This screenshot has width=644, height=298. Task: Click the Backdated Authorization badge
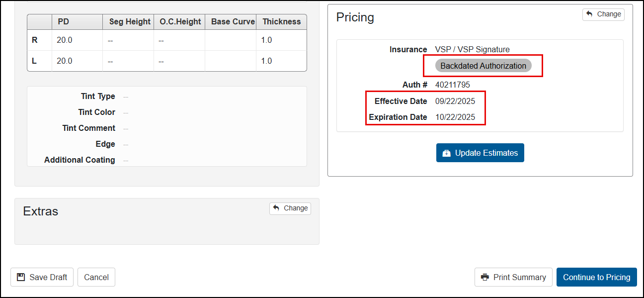click(483, 66)
